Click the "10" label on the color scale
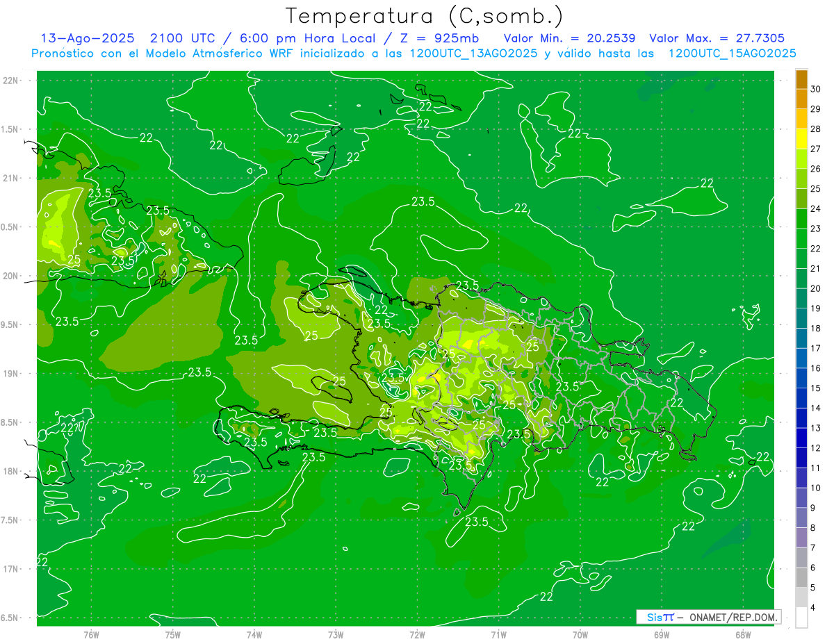Screen dimensions: 834x644 tap(816, 488)
